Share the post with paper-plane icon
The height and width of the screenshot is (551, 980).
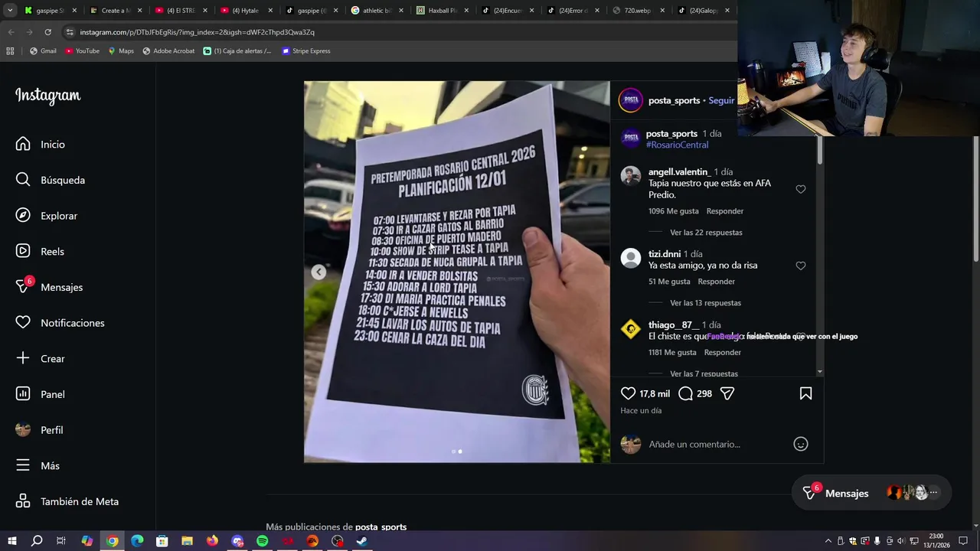click(x=727, y=393)
